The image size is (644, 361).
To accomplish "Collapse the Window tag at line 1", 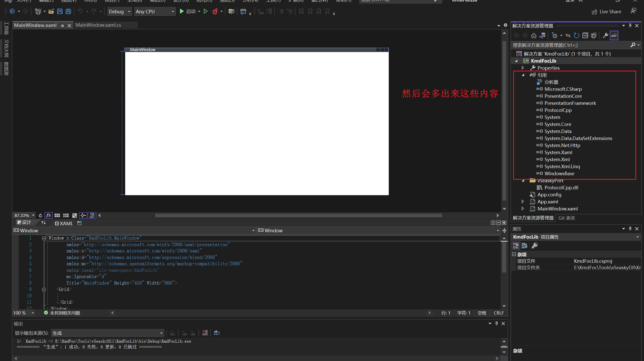I will (44, 238).
